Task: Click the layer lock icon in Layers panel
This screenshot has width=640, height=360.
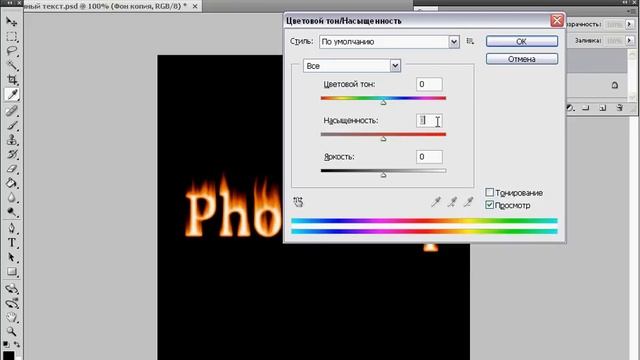Action: tap(615, 85)
